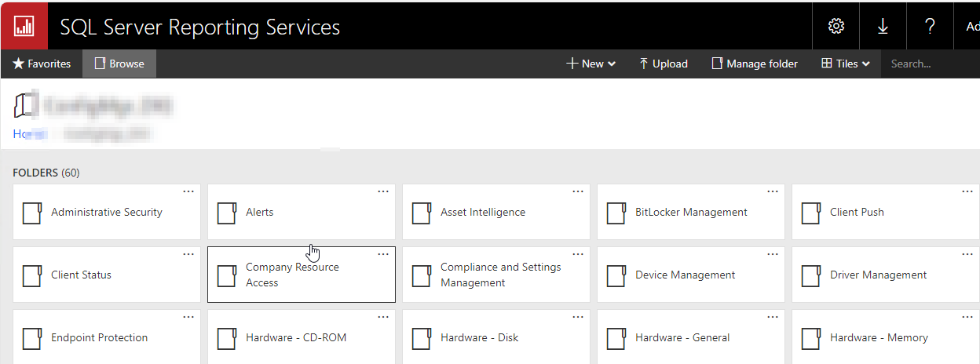The width and height of the screenshot is (980, 364).
Task: Open the BitLocker Management folder
Action: coord(691,212)
